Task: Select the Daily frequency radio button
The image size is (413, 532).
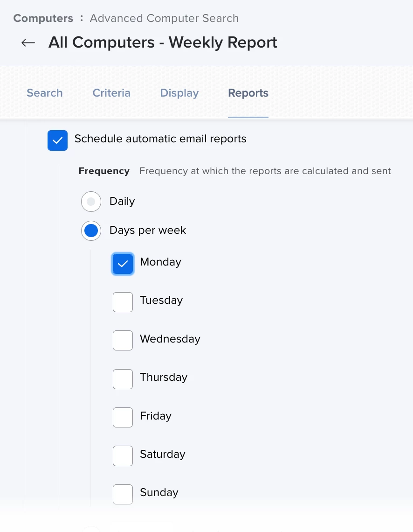Action: (91, 202)
